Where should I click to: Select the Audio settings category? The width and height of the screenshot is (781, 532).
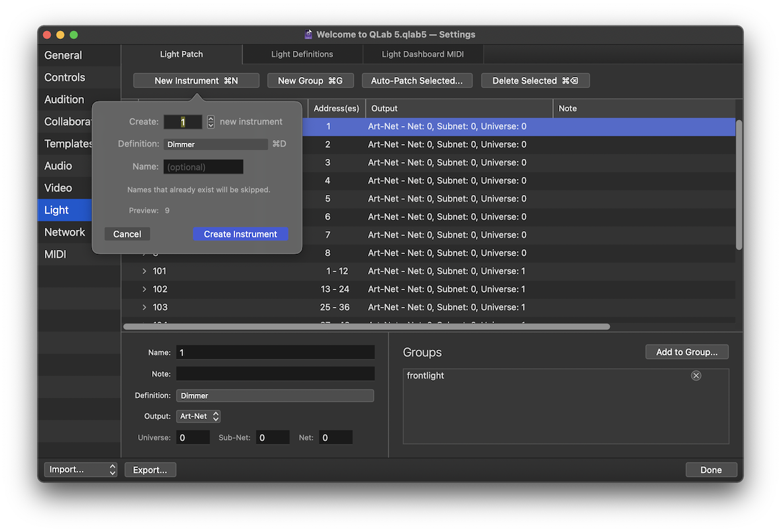point(58,165)
